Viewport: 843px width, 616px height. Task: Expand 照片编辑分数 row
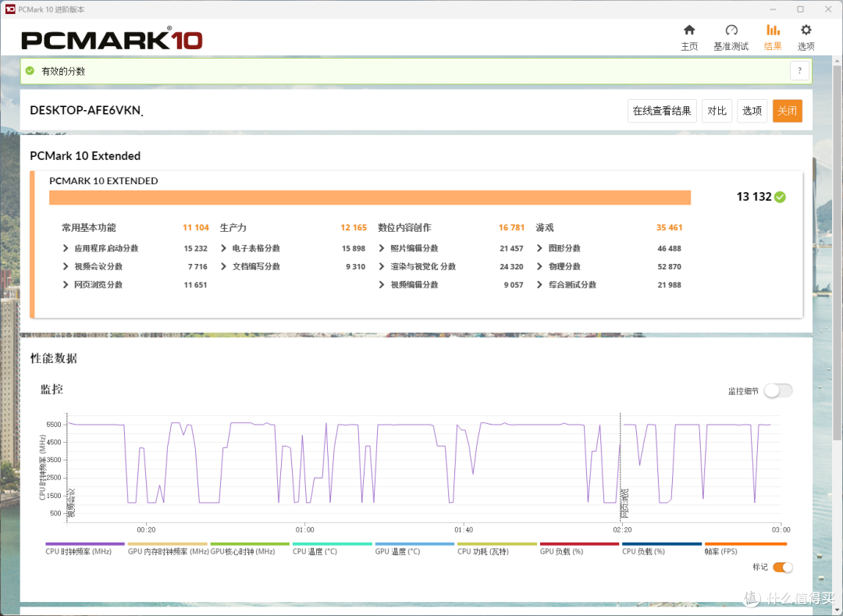382,248
